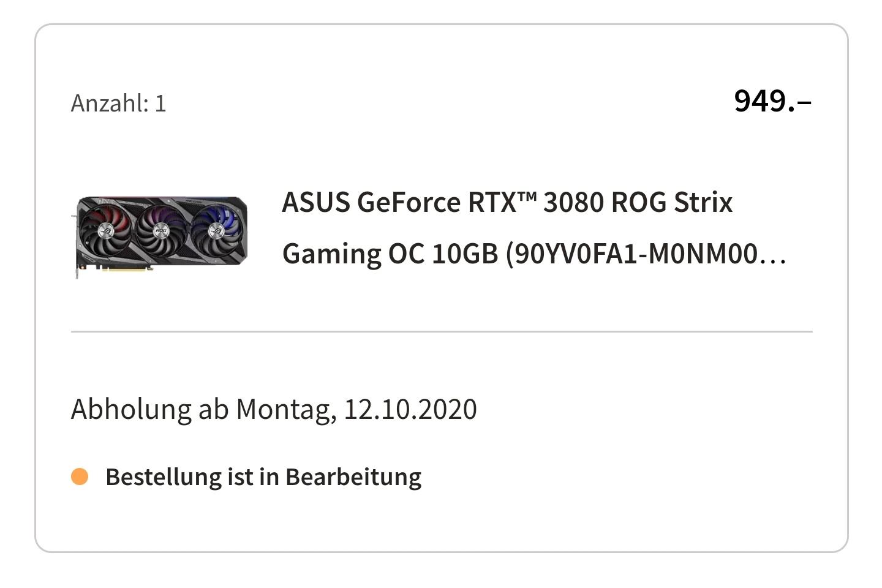Open the ASUS GeForce RTX 3080 ROG Strix title
This screenshot has height=588, width=882.
(x=507, y=202)
